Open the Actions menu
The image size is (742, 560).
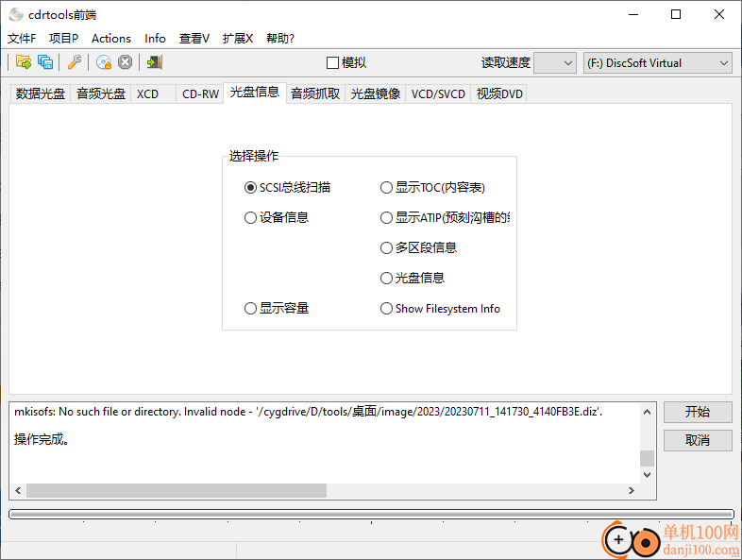click(x=111, y=39)
